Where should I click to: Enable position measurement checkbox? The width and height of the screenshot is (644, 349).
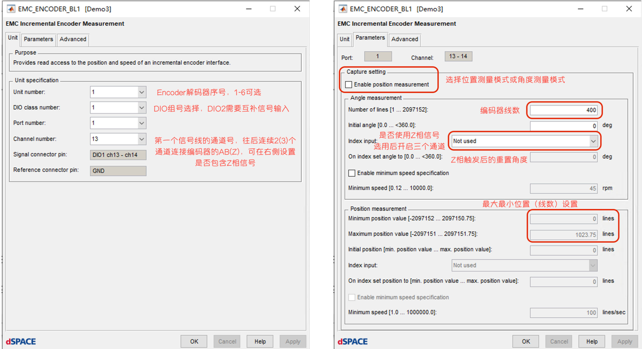[349, 85]
